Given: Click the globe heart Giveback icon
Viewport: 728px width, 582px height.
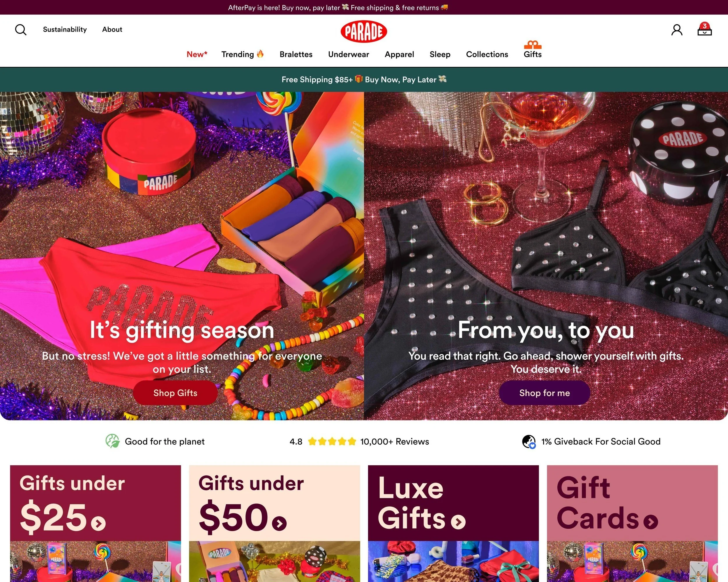Looking at the screenshot, I should (x=529, y=441).
